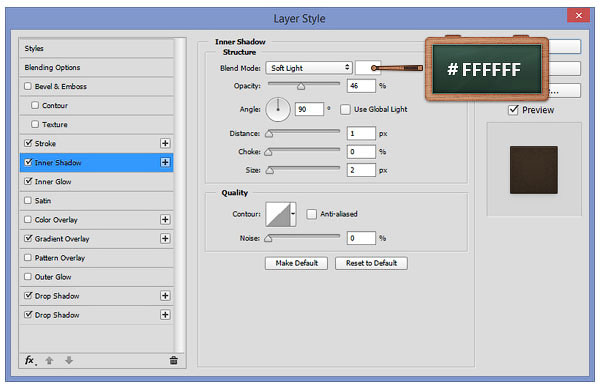Click the white shadow color swatch
Image resolution: width=600 pixels, height=388 pixels.
pos(367,68)
